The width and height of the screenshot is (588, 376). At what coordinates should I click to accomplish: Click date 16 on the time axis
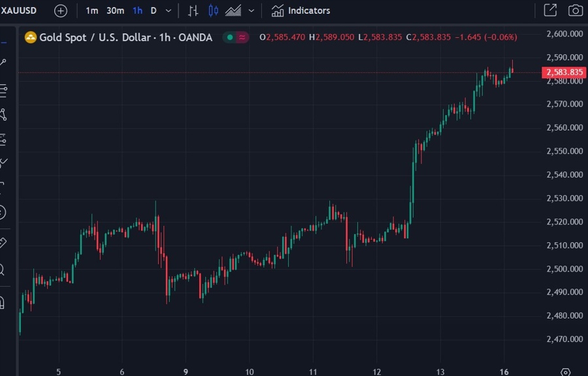coord(504,372)
